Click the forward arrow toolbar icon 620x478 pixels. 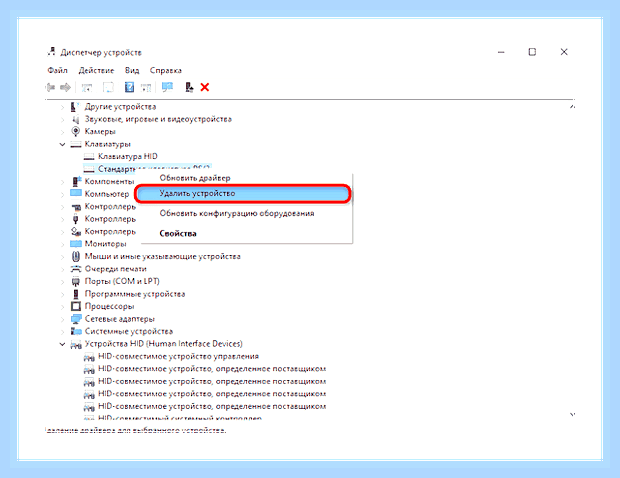pyautogui.click(x=65, y=87)
